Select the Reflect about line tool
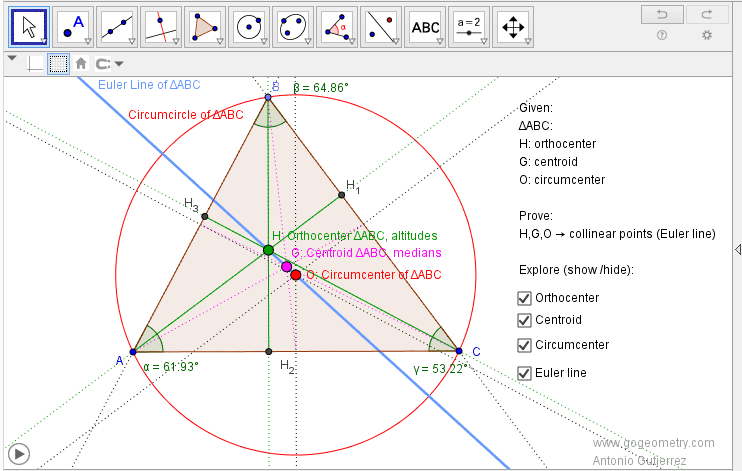This screenshot has height=471, width=742. [x=380, y=27]
